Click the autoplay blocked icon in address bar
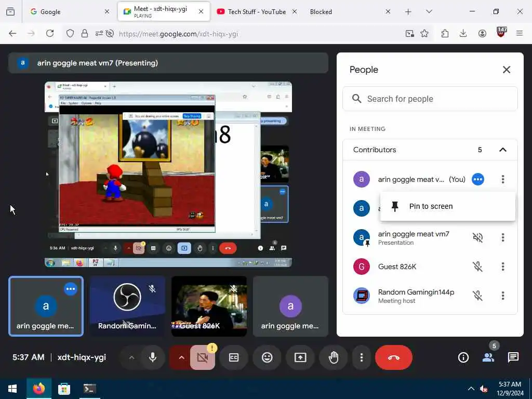Screen dimensions: 532x399 pyautogui.click(x=110, y=34)
